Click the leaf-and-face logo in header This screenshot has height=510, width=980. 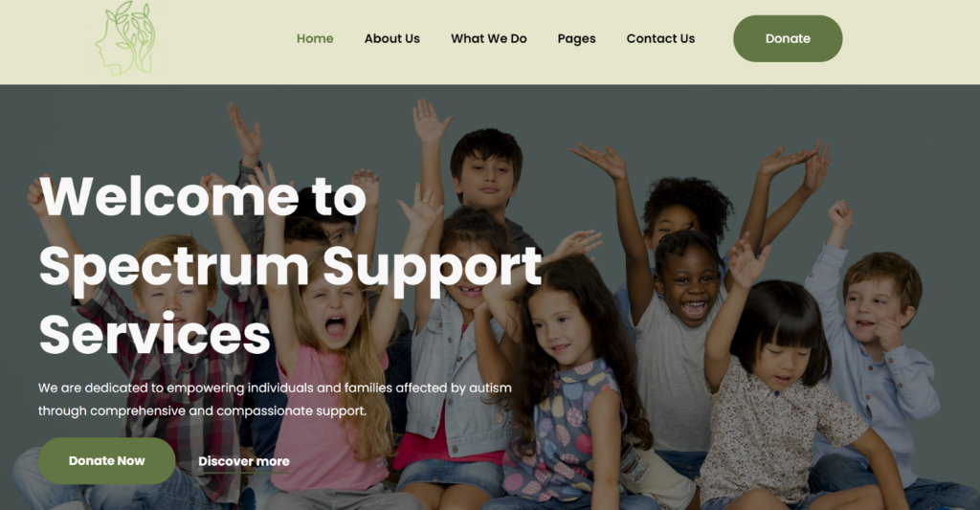point(125,38)
